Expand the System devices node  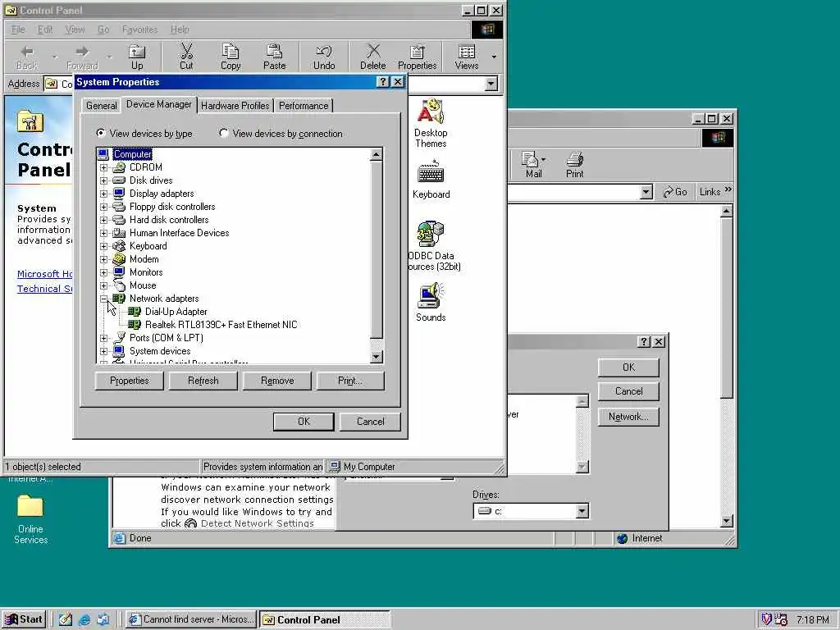[x=104, y=351]
